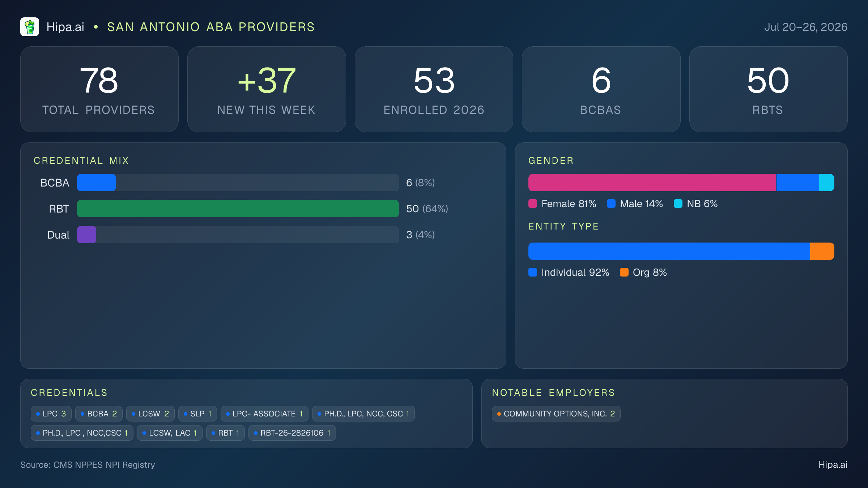Image resolution: width=868 pixels, height=488 pixels.
Task: Click the 50 (64%) RBT value
Action: tap(427, 209)
